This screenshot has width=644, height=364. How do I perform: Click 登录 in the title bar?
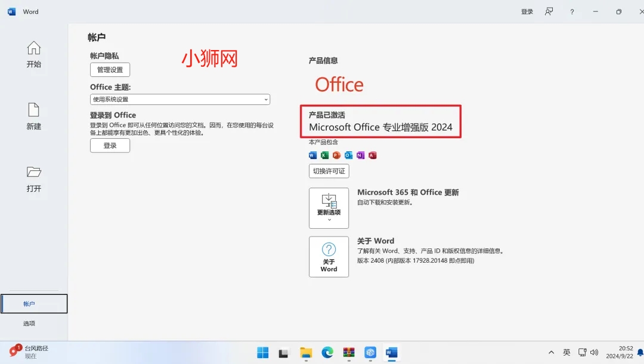(x=527, y=12)
